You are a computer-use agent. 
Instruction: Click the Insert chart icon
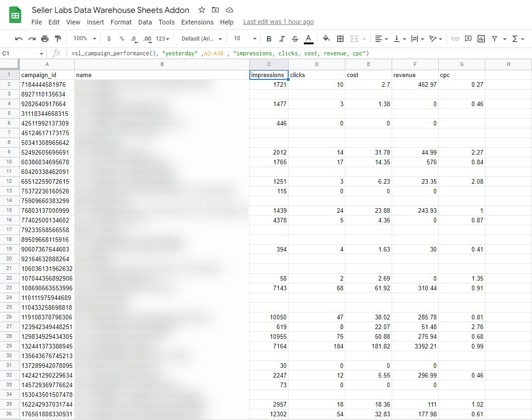click(x=481, y=39)
